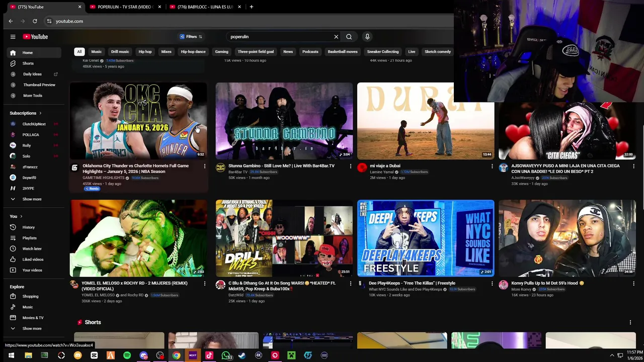Open options menu for mi viaje a Dubai video
644x362 pixels.
pyautogui.click(x=492, y=166)
